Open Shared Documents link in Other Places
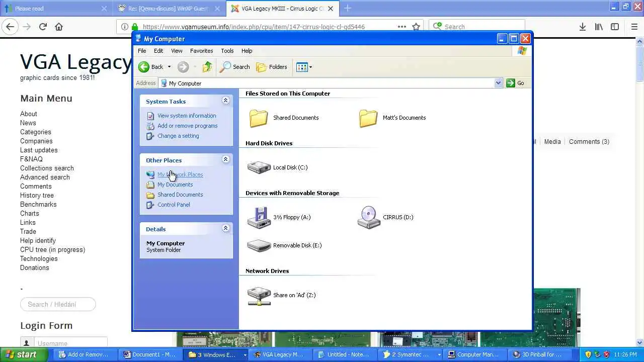 (180, 195)
